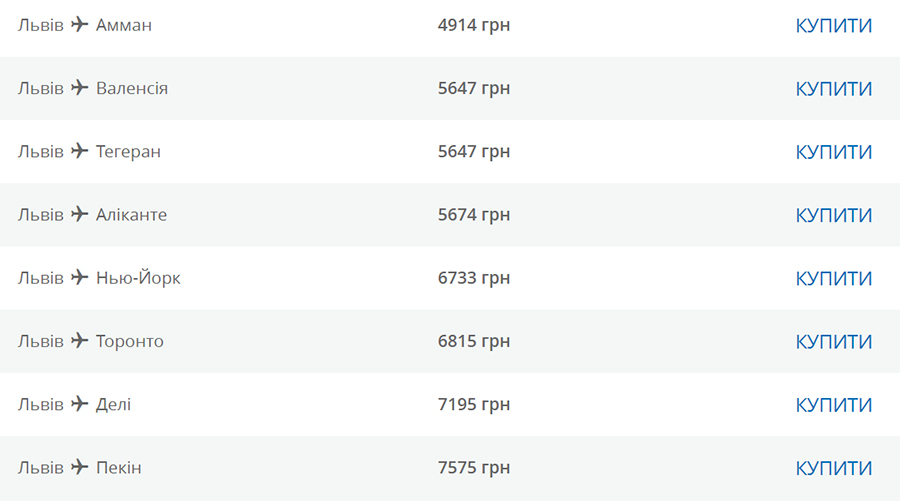Viewport: 900px width, 501px height.
Task: Click the 4914 грн price for Амман
Action: pos(474,25)
